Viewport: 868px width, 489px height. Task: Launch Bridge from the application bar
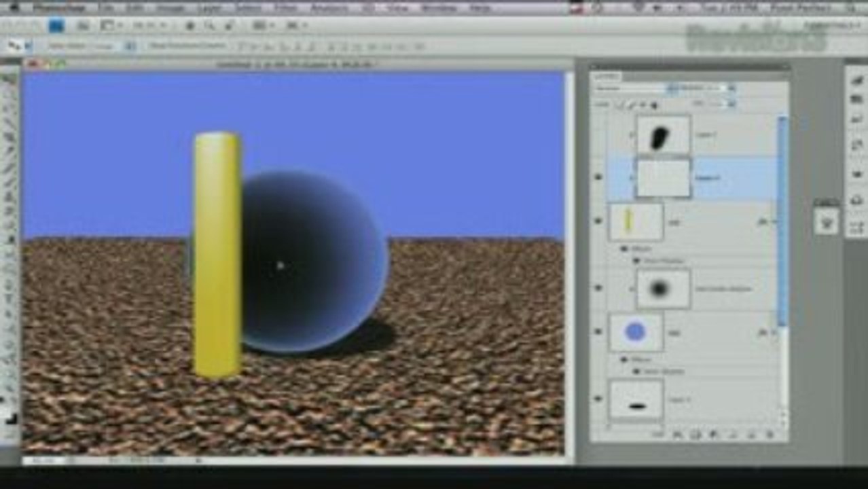[83, 26]
